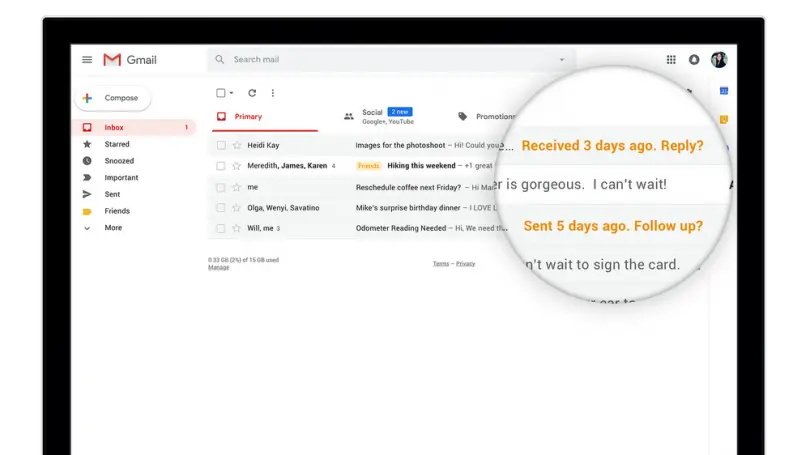Image resolution: width=810 pixels, height=455 pixels.
Task: Click the Gmail logo
Action: tap(130, 60)
